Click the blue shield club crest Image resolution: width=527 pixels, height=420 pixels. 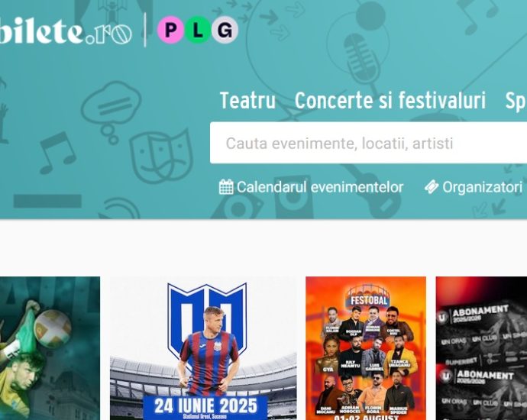207,319
